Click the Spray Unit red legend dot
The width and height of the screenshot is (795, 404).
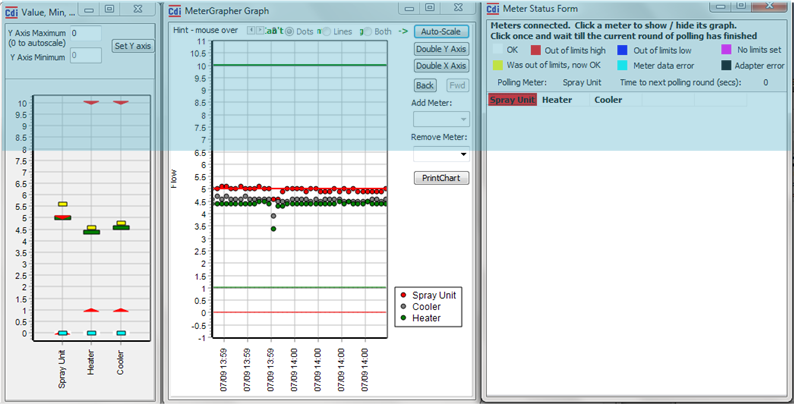click(x=404, y=295)
